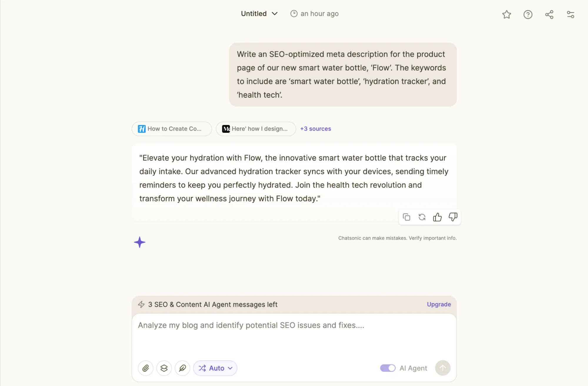Image resolution: width=588 pixels, height=386 pixels.
Task: Click the feather pen icon
Action: 182,368
